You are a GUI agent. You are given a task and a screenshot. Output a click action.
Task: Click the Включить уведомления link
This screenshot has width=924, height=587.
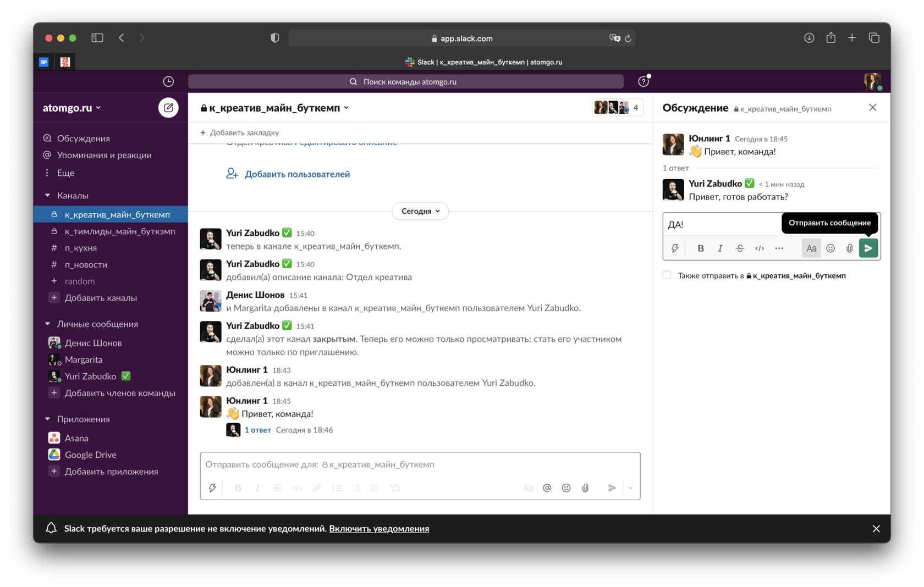(379, 529)
